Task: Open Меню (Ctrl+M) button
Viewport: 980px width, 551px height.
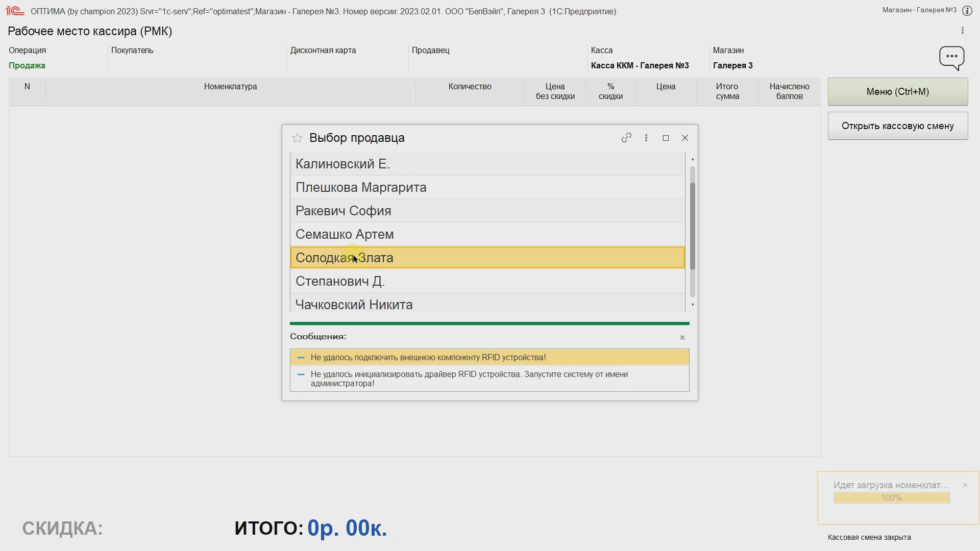Action: 897,92
